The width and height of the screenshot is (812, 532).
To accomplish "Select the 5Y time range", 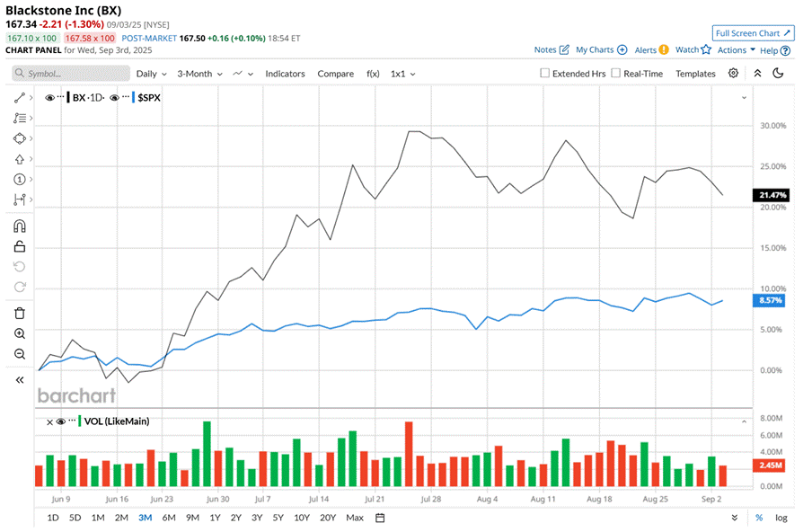I will point(278,518).
